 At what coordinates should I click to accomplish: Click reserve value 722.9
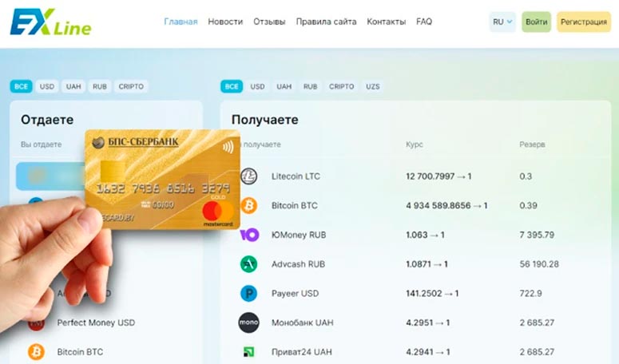530,294
